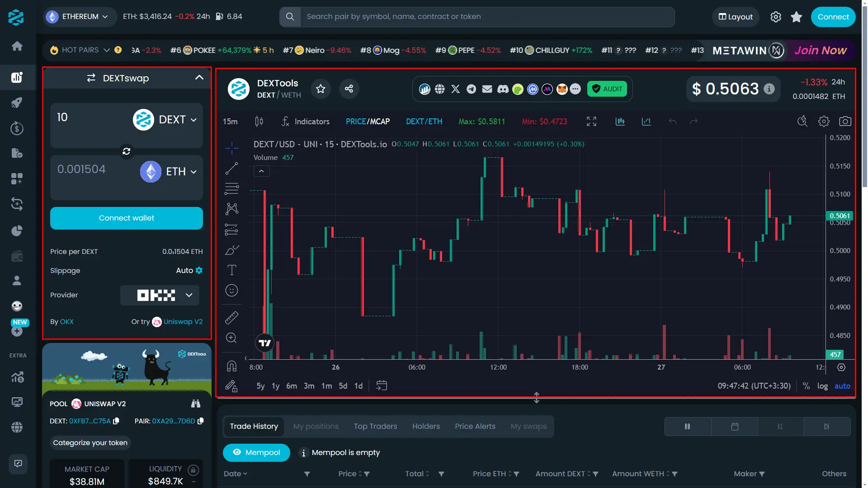Toggle the liquidity lock icon
868x488 pixels.
tap(193, 470)
